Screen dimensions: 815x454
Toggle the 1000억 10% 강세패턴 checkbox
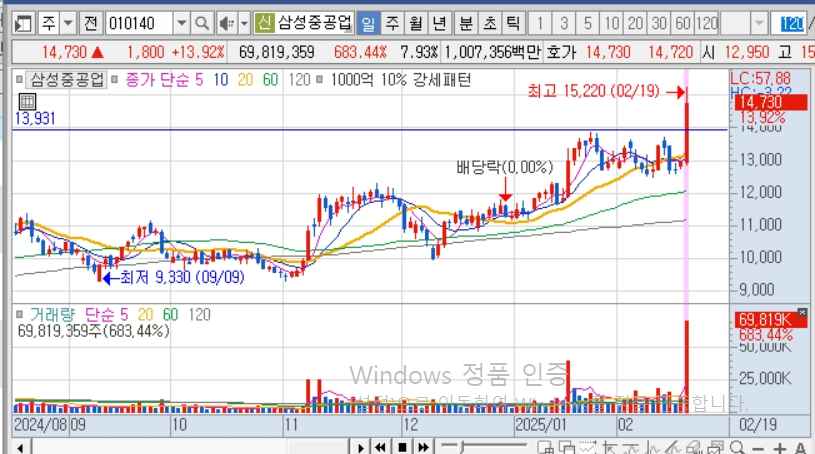point(320,80)
